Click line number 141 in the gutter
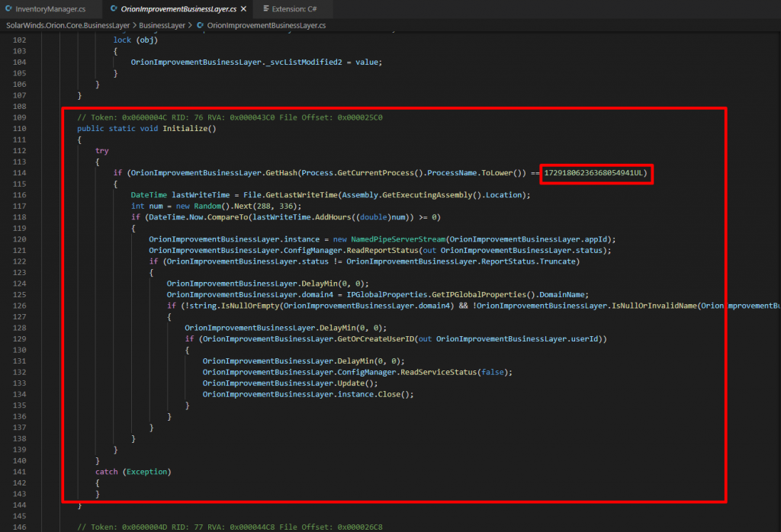This screenshot has height=532, width=781. (19, 472)
